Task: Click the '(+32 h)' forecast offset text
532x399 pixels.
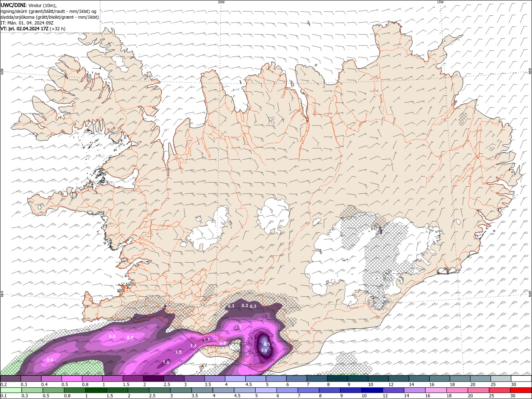Action: [57, 29]
